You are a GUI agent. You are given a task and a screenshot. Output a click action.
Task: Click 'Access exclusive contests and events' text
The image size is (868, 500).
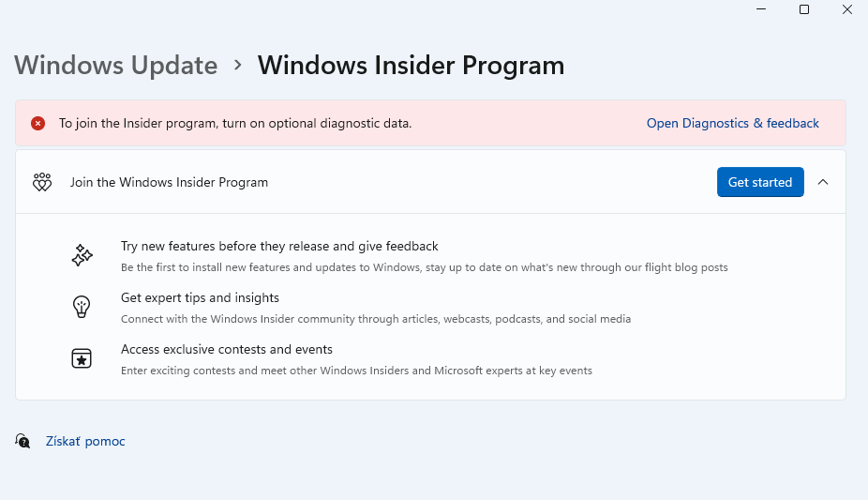coord(227,349)
